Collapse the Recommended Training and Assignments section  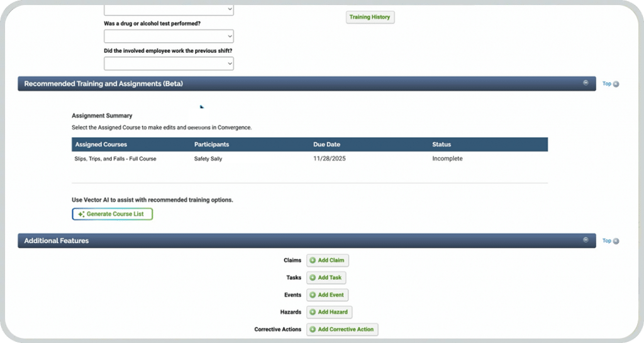click(x=586, y=82)
